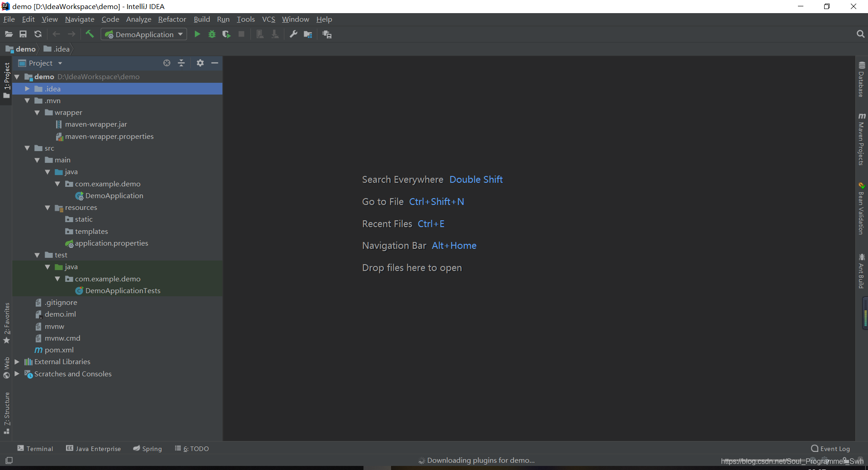Open Project panel gear settings
This screenshot has width=868, height=470.
click(x=200, y=63)
